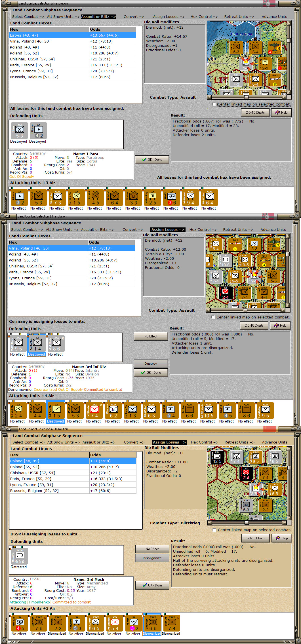Select Assign Losses step in Vilna window
This screenshot has width=301, height=644.
pos(168,230)
